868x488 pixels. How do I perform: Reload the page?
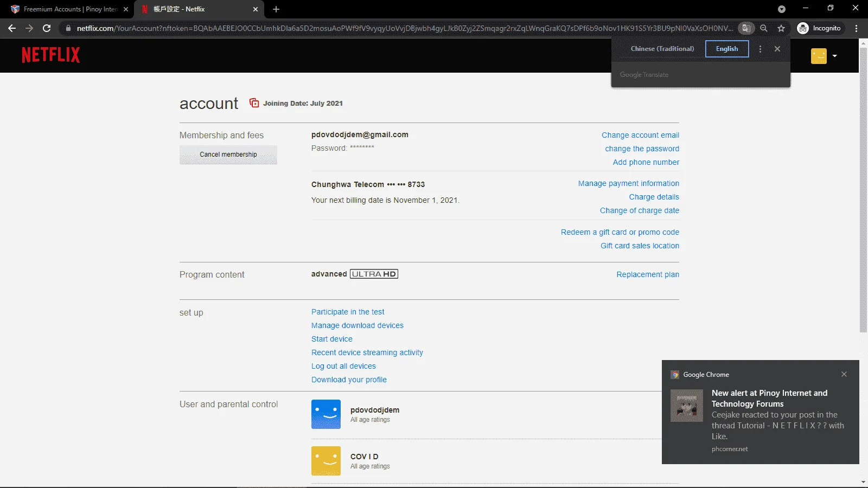pyautogui.click(x=47, y=28)
